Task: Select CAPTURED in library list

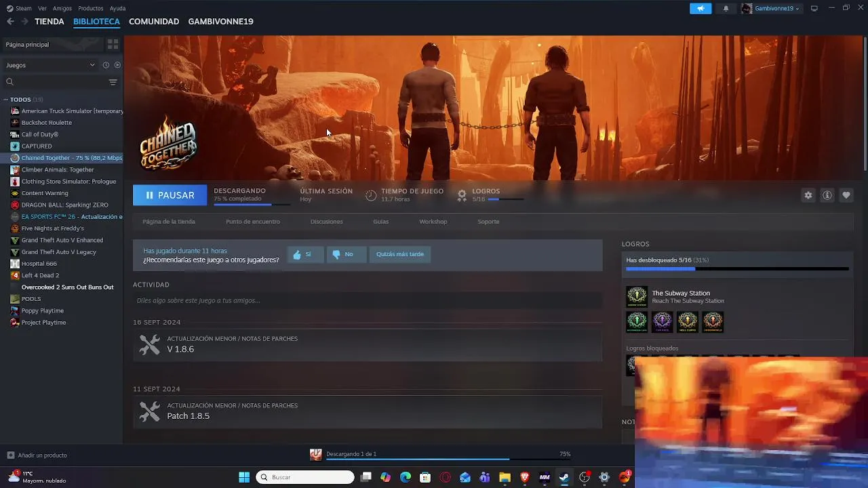Action: [x=37, y=146]
